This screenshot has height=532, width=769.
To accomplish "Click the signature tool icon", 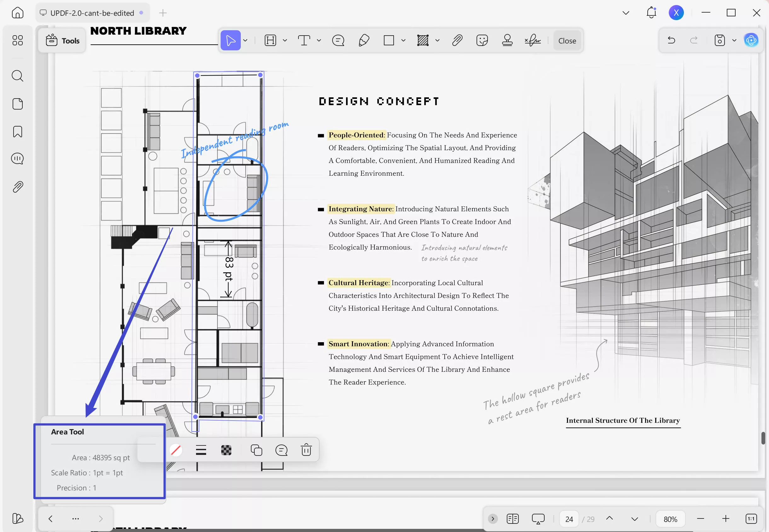I will coord(532,41).
